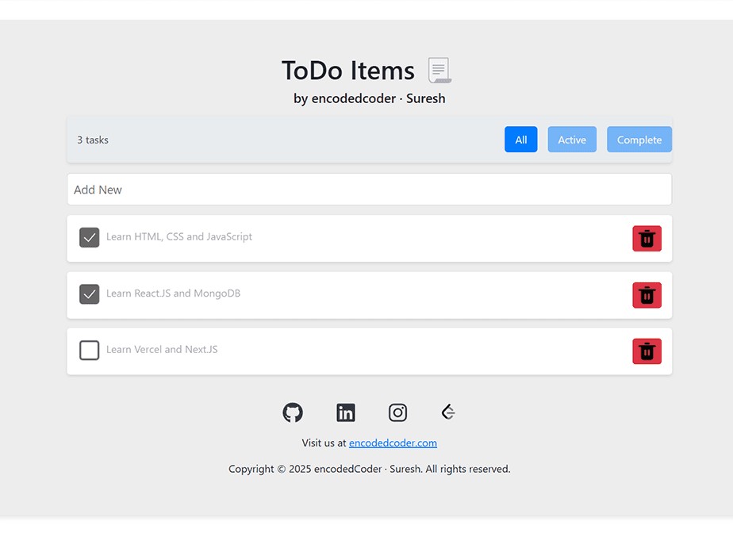Click the Add New task input field
Screen dimensions: 733x560
369,189
